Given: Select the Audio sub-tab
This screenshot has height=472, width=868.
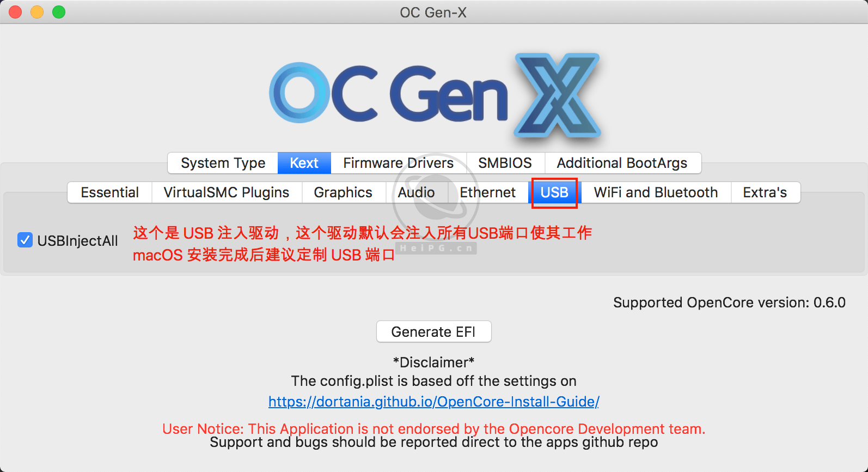Looking at the screenshot, I should [416, 192].
